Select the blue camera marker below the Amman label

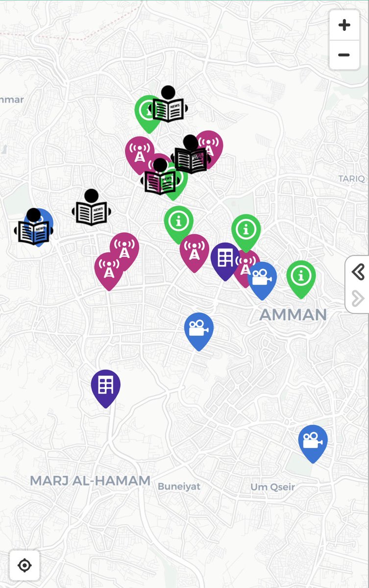[199, 331]
